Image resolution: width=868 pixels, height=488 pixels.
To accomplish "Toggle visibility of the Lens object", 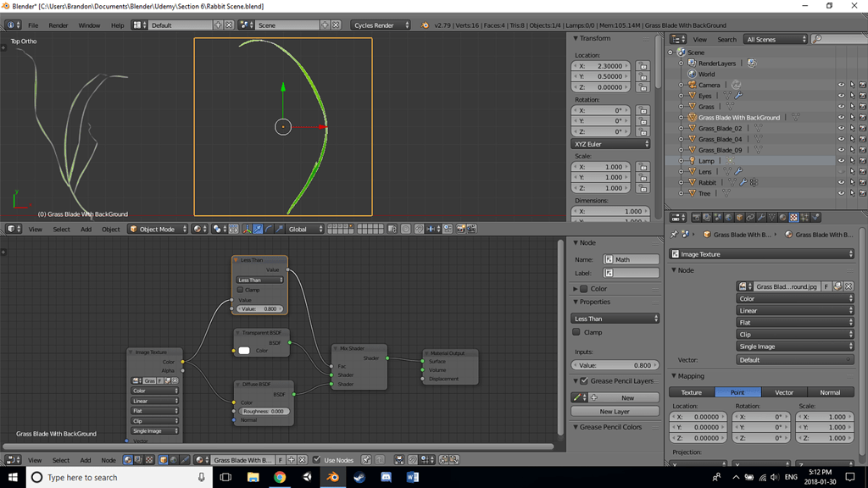I will pyautogui.click(x=842, y=171).
